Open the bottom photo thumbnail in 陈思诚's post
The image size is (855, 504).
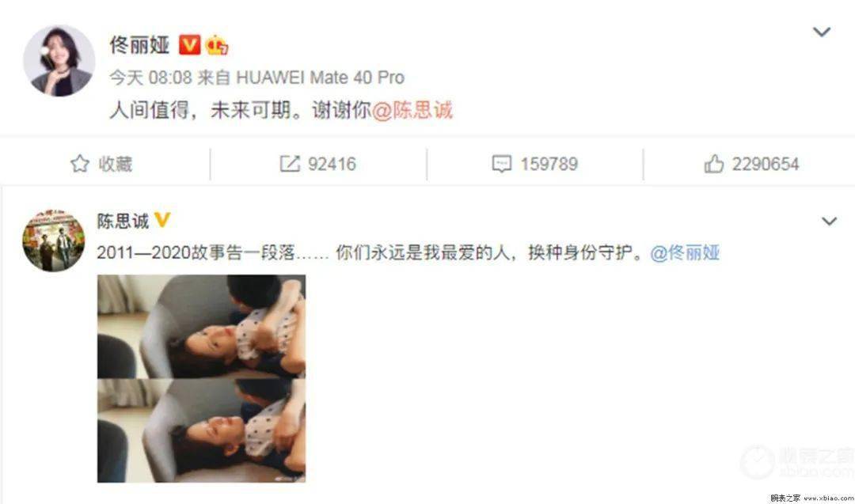[x=201, y=431]
